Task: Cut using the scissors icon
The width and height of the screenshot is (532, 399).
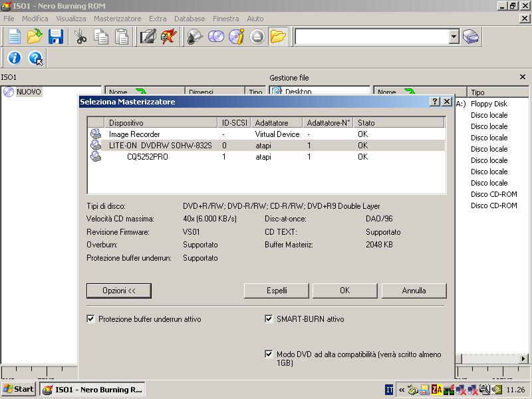Action: (x=80, y=37)
